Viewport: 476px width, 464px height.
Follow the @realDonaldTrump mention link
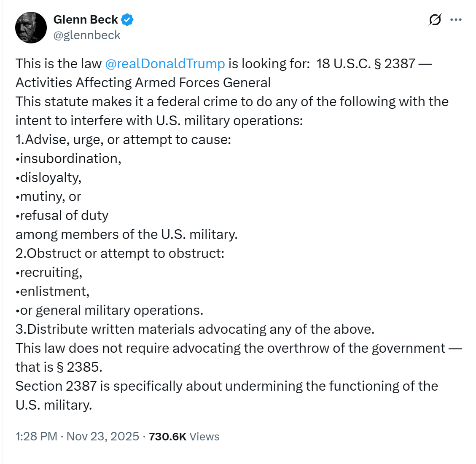coord(164,63)
